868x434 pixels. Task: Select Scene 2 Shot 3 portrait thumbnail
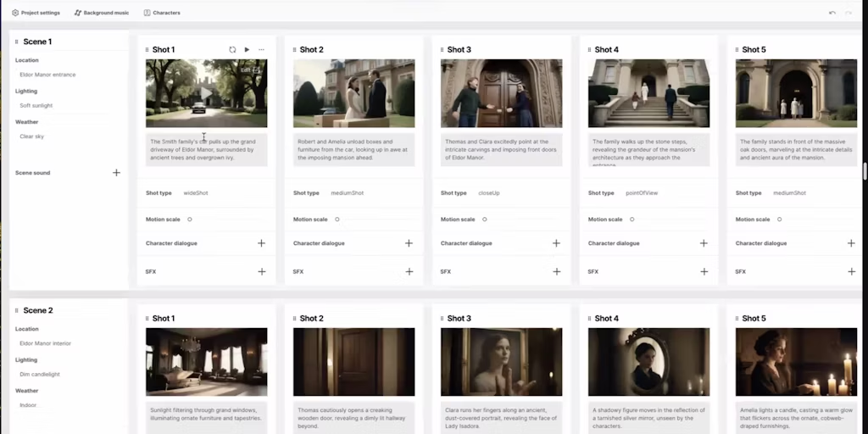[x=501, y=362]
